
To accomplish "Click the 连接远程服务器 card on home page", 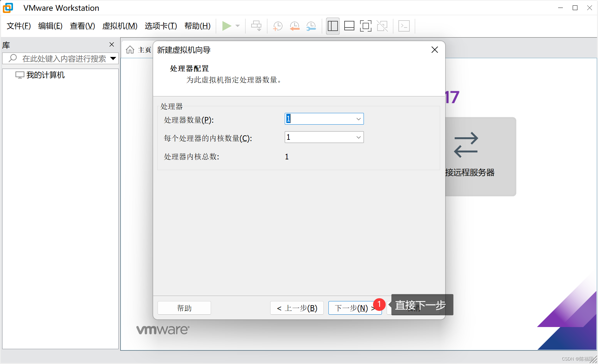I will pyautogui.click(x=481, y=157).
